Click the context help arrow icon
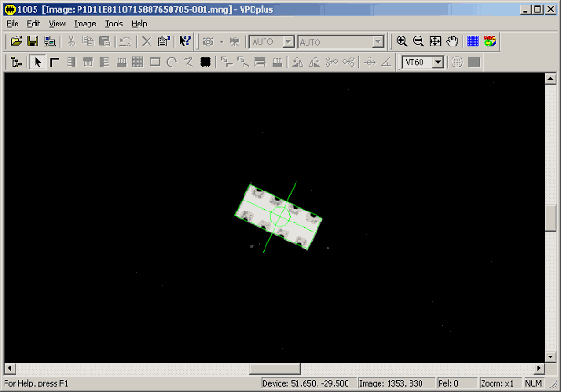Screen dimensions: 561x392 click(x=184, y=42)
